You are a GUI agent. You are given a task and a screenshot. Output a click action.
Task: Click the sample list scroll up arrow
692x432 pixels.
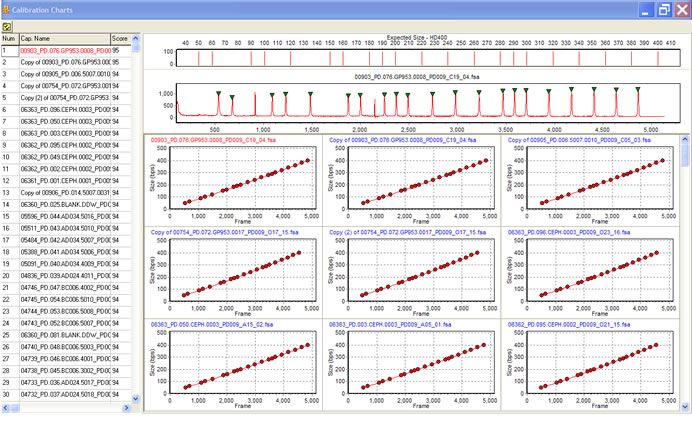(x=135, y=38)
